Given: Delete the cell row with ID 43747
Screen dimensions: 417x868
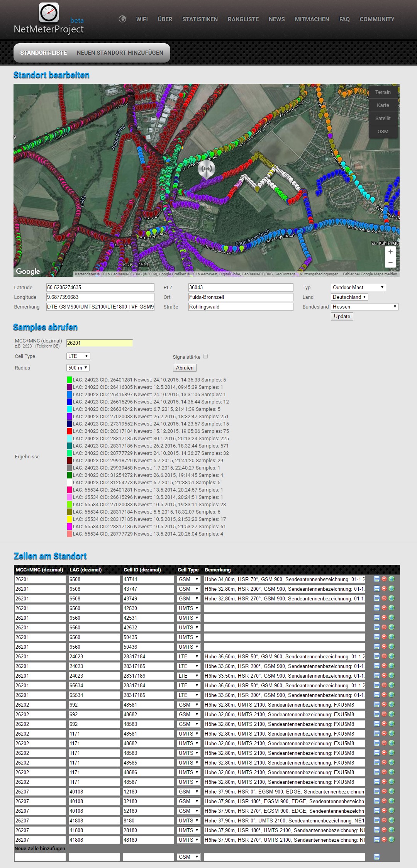Looking at the screenshot, I should pos(384,588).
